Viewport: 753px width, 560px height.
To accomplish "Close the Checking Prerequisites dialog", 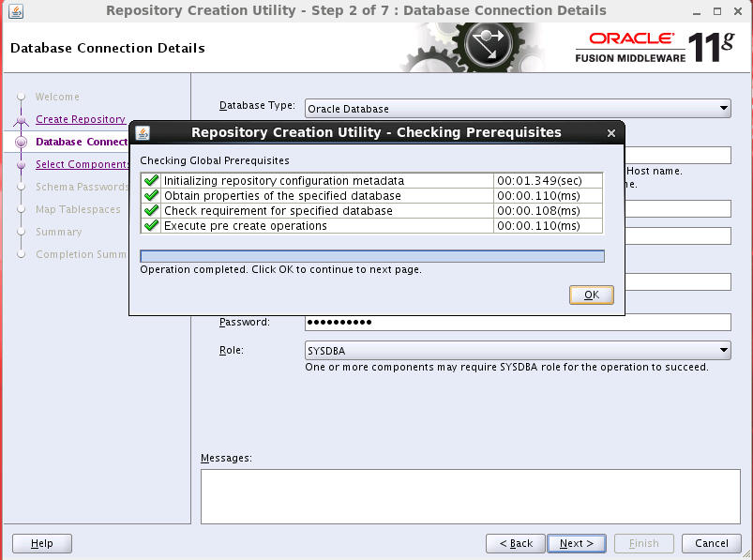I will click(610, 133).
